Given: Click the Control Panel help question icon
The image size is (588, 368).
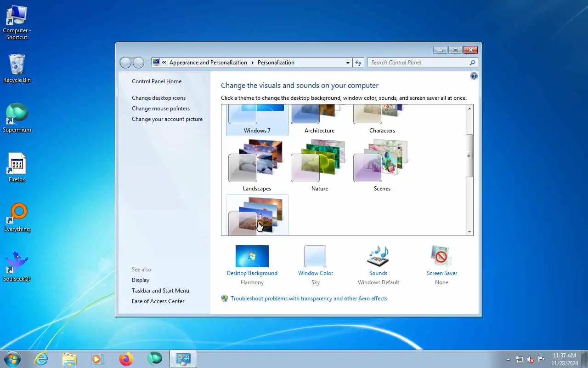Looking at the screenshot, I should coord(474,76).
